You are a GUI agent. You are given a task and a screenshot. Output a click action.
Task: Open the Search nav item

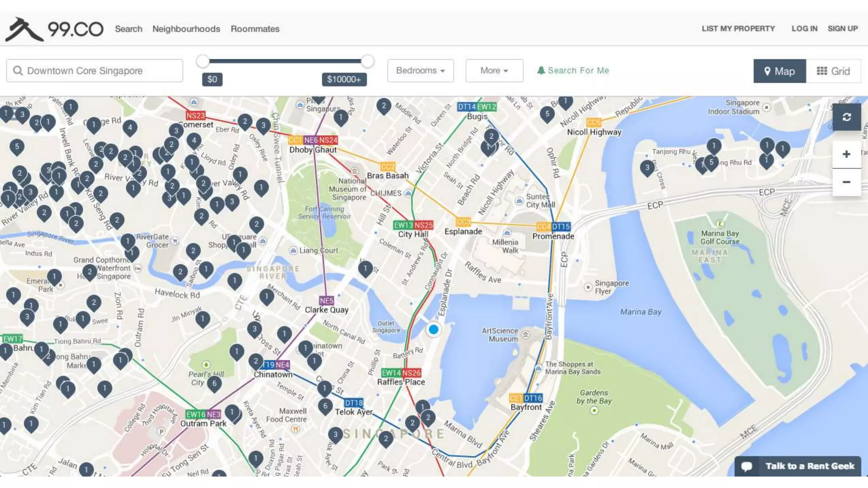point(128,29)
